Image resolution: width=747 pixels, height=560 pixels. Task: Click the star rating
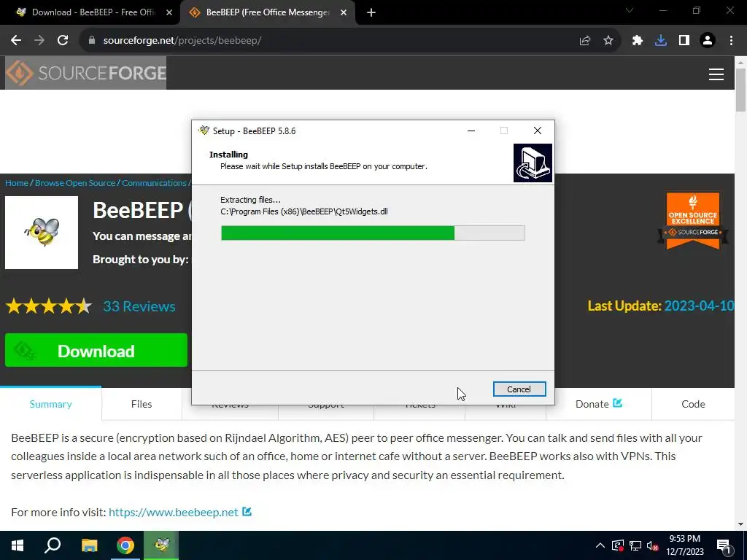pyautogui.click(x=49, y=306)
